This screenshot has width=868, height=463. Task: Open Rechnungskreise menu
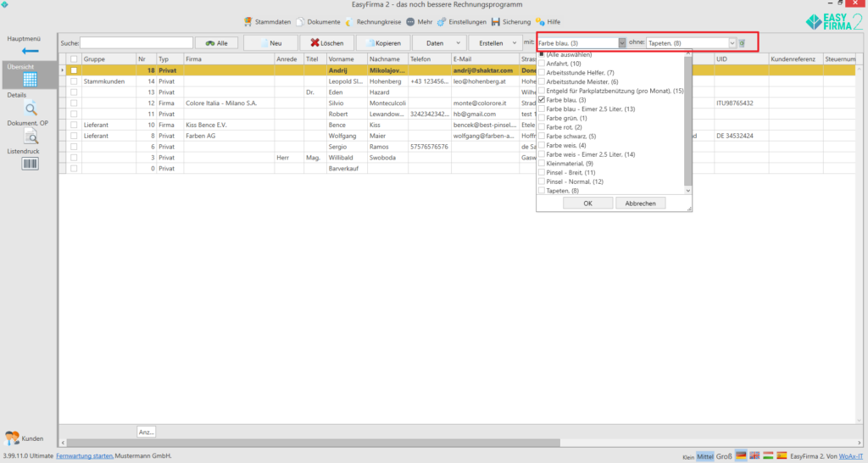(x=373, y=21)
